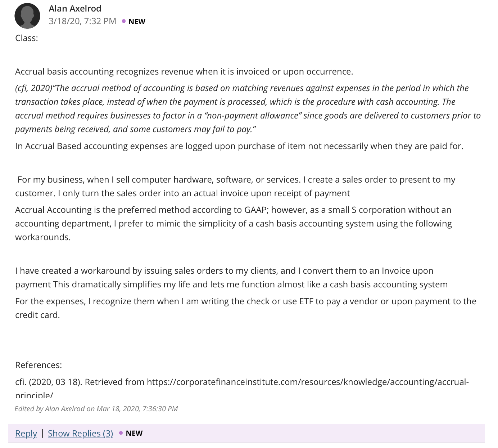
Task: Open author name Alan Axelrod
Action: click(75, 8)
